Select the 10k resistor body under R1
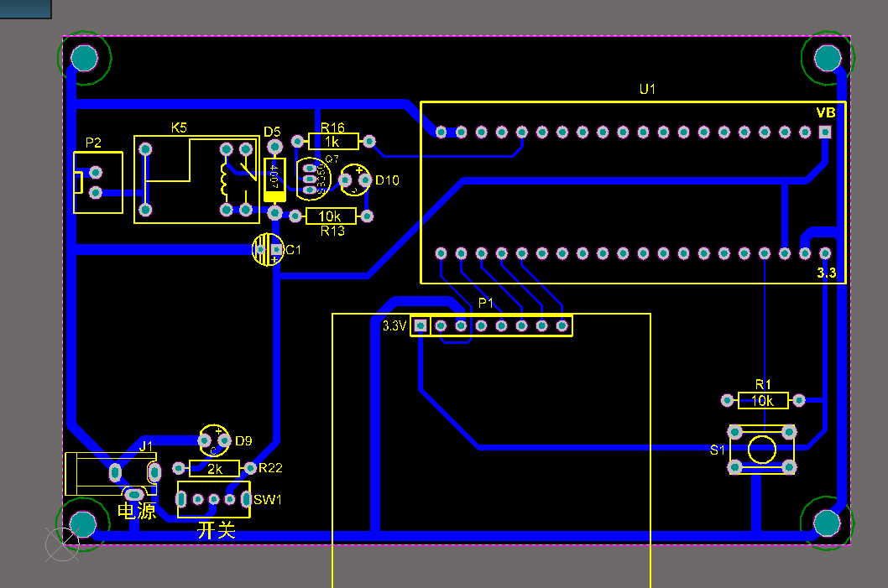Screen dimensions: 888x588 [764, 401]
